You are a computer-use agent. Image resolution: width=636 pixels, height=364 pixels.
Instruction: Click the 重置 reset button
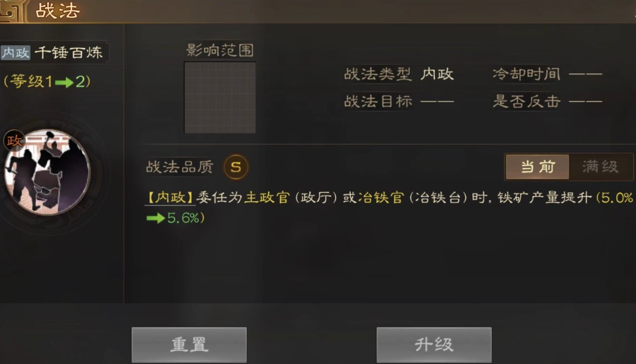(x=189, y=345)
